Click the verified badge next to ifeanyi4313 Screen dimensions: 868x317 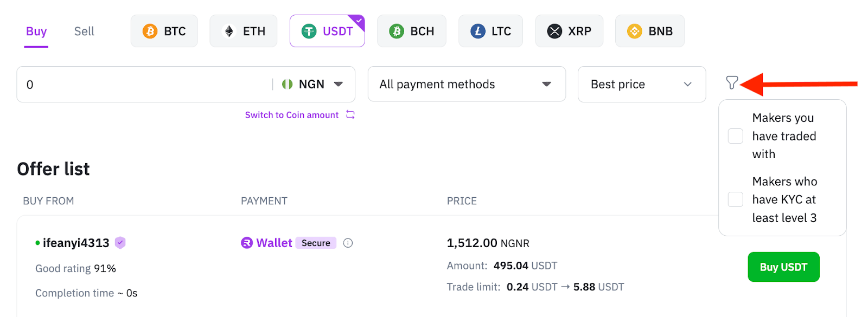(120, 243)
